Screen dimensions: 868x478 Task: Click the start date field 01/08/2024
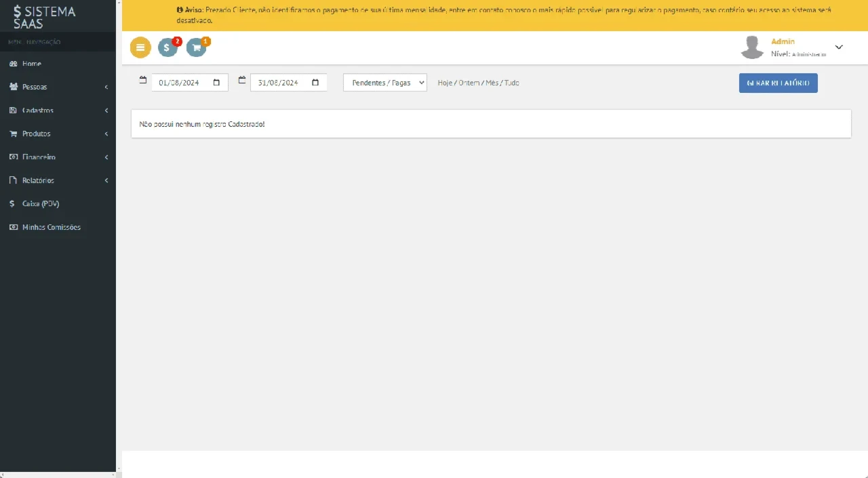coord(190,83)
